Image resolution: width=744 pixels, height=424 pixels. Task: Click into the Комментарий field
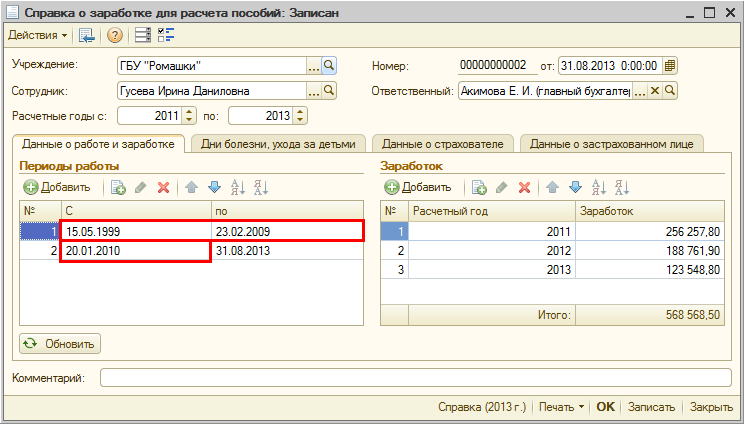tap(416, 378)
